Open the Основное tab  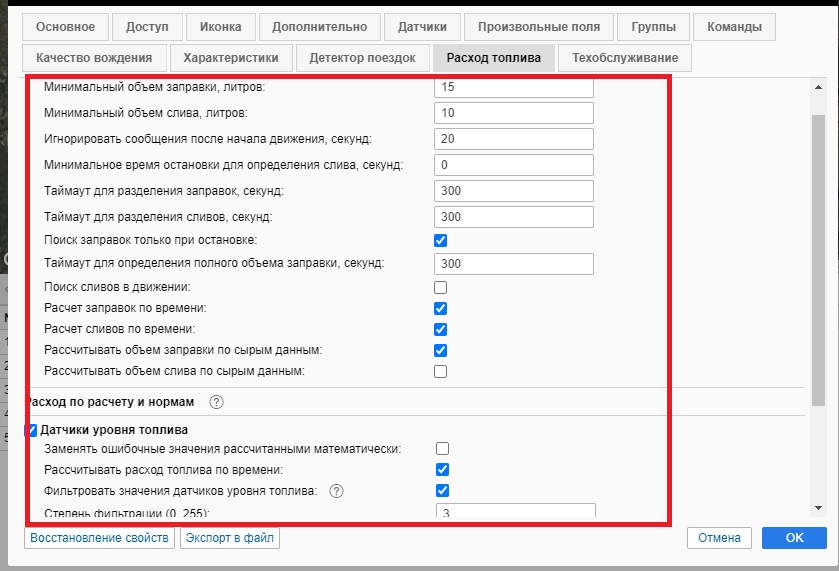(64, 27)
